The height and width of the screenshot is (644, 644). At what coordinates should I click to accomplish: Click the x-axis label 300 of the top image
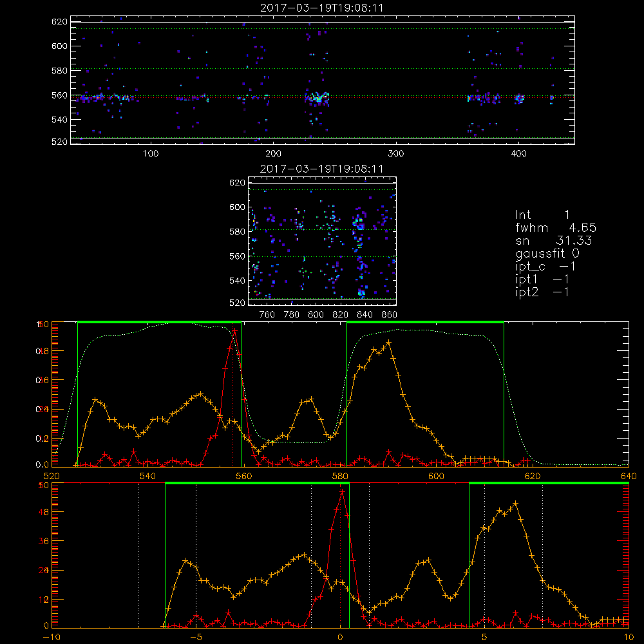pos(396,154)
